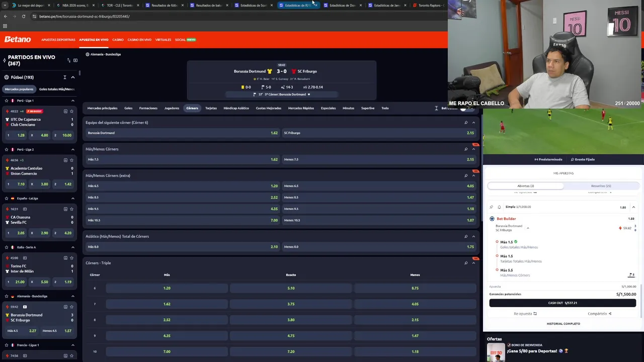Click the Compártelo share button
This screenshot has width=644, height=362.
[600, 314]
